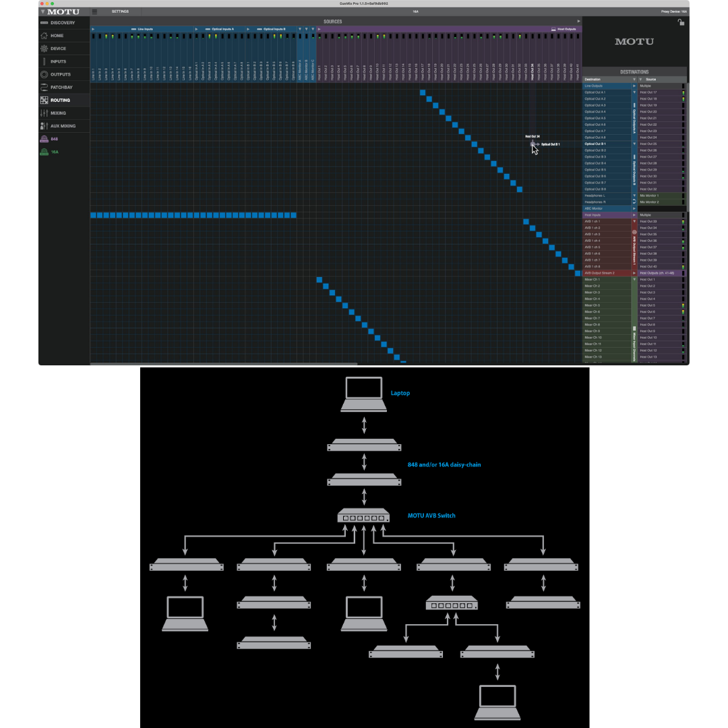Click the unlocked padlock icon

[681, 22]
